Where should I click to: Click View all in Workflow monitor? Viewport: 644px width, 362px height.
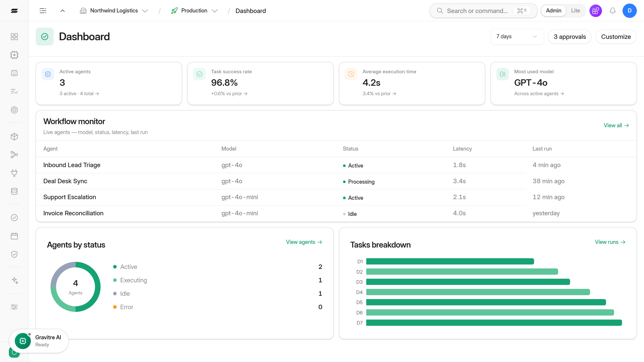pyautogui.click(x=616, y=125)
